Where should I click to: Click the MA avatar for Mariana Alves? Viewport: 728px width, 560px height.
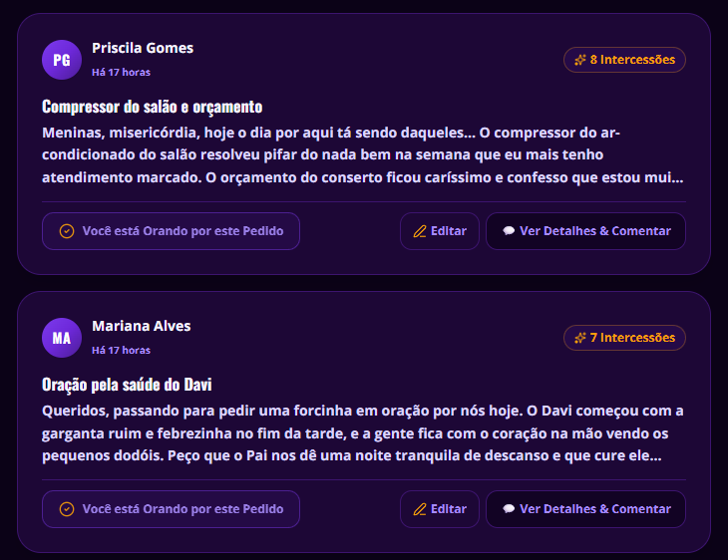tap(62, 338)
